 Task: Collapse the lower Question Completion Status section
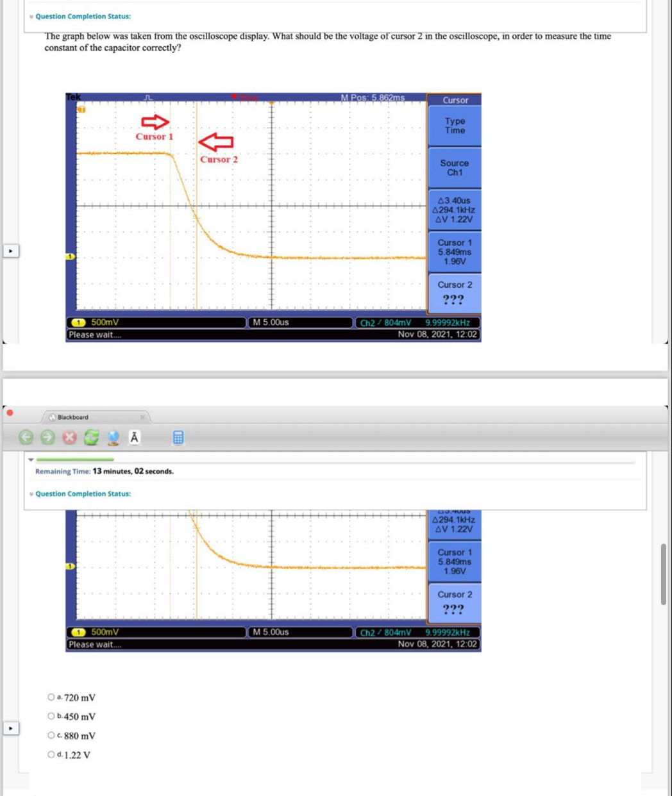31,493
